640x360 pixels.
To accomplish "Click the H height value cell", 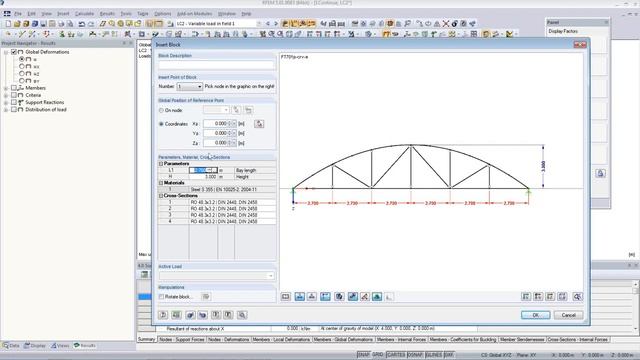I will [x=203, y=177].
